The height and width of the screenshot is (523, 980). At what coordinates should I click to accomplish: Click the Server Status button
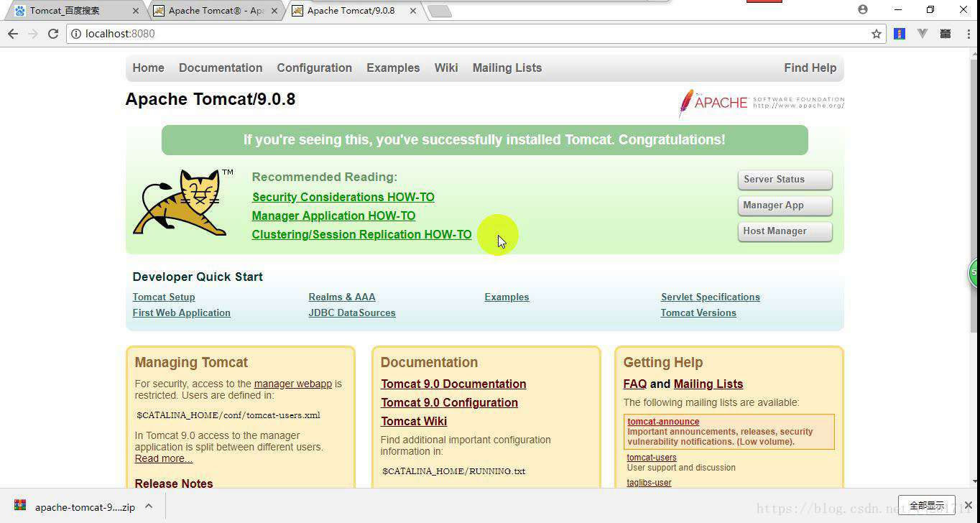(785, 180)
